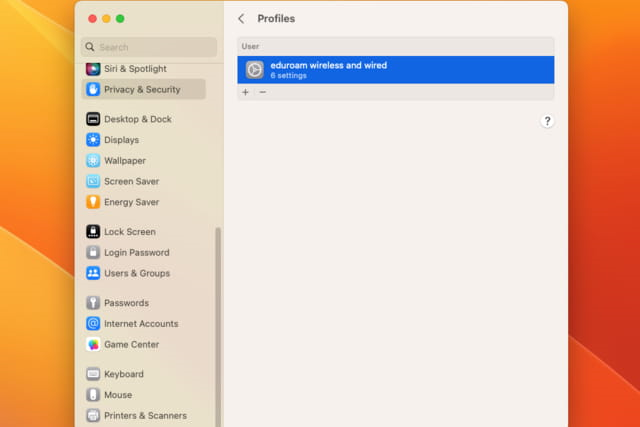The height and width of the screenshot is (427, 640).
Task: Click the back chevron beside Profiles
Action: [x=241, y=19]
